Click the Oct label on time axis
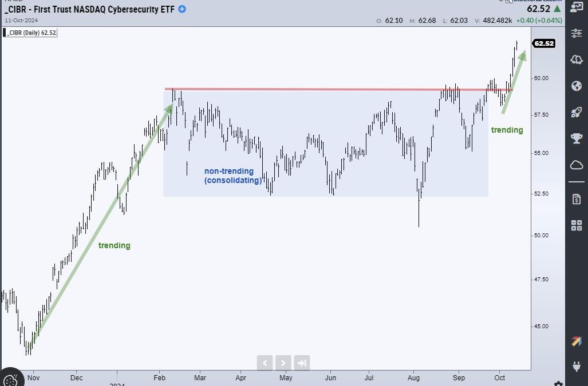This screenshot has height=386, width=588. pos(499,377)
